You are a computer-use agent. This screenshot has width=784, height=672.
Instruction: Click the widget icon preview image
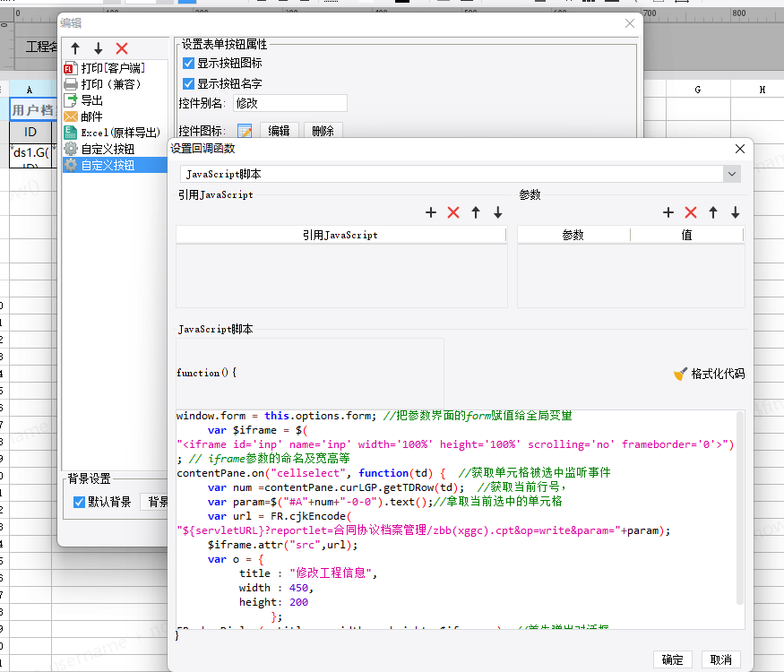coord(245,131)
